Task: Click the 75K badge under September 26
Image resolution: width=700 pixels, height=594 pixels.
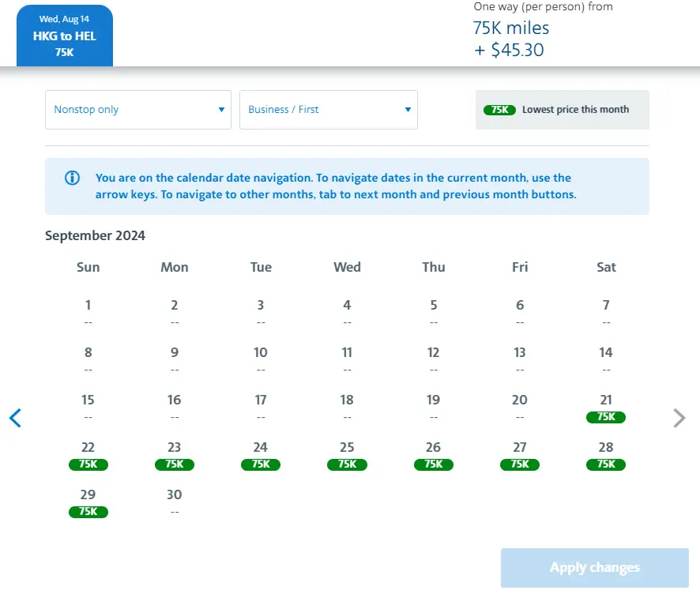Action: click(x=433, y=464)
